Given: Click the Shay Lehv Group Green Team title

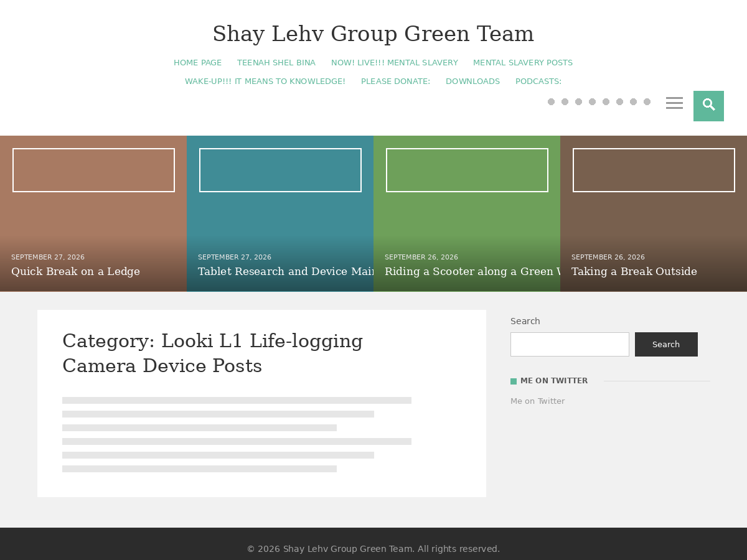Looking at the screenshot, I should (374, 34).
